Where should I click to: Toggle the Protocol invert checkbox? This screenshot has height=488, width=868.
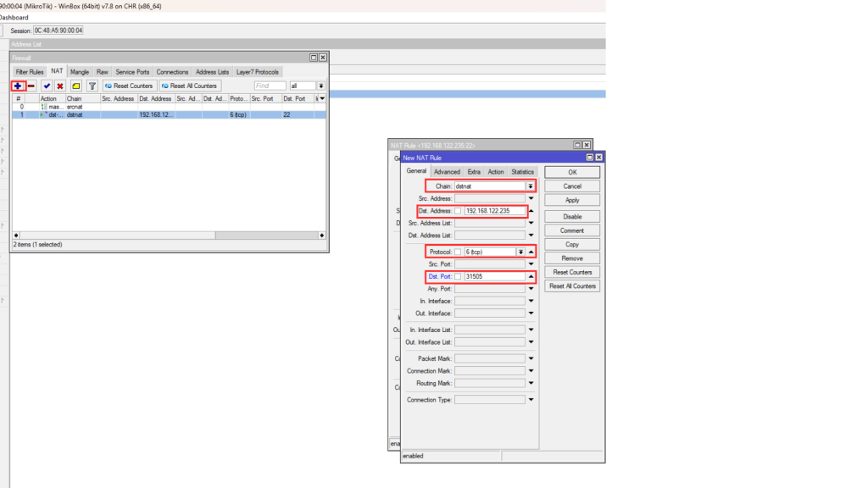tap(459, 252)
